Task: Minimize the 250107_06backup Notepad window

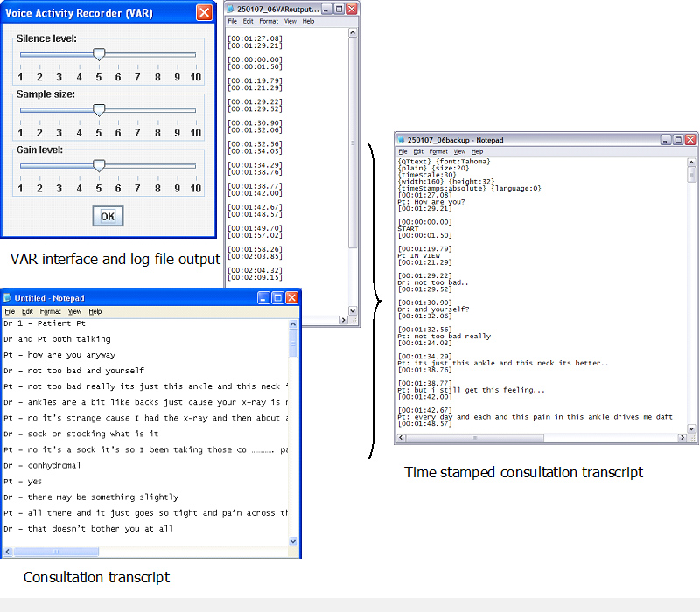Action: [x=666, y=139]
